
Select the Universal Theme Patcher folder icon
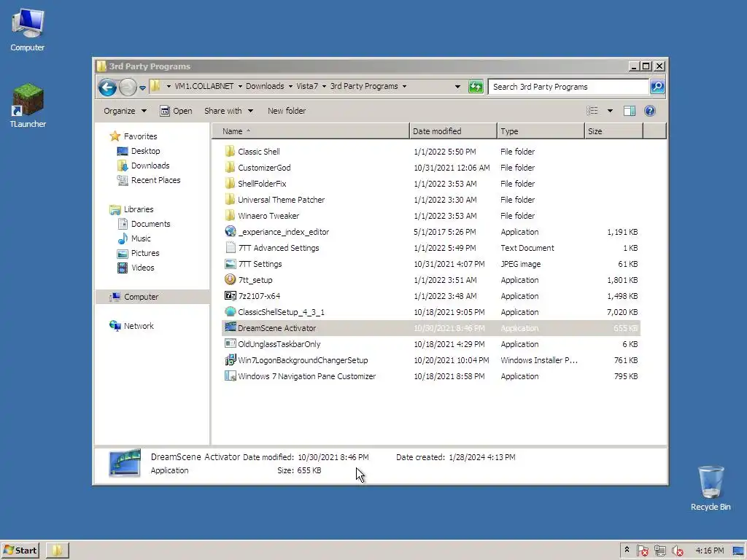click(x=230, y=200)
